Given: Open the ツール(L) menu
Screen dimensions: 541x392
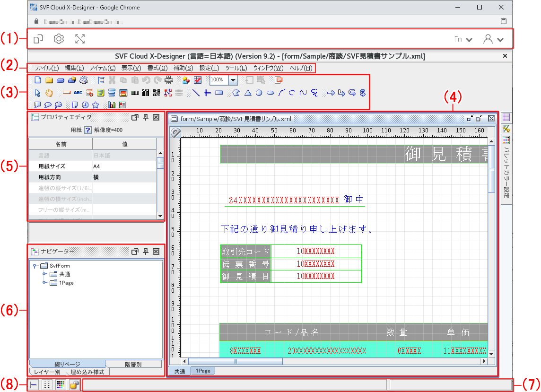Looking at the screenshot, I should coord(236,68).
